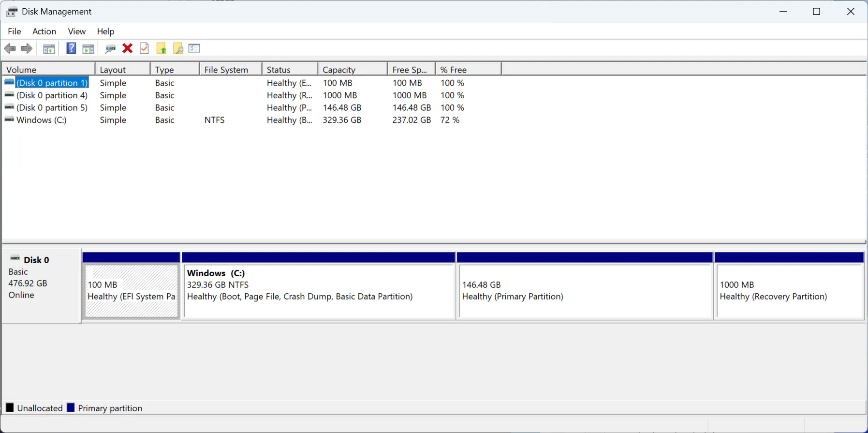Open the Help menu
The width and height of the screenshot is (868, 433).
click(105, 31)
